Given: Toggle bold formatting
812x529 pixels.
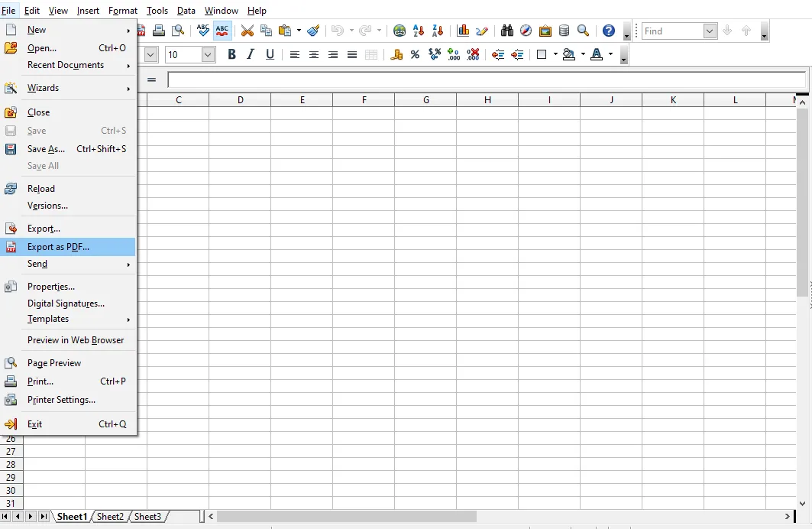Looking at the screenshot, I should tap(231, 54).
